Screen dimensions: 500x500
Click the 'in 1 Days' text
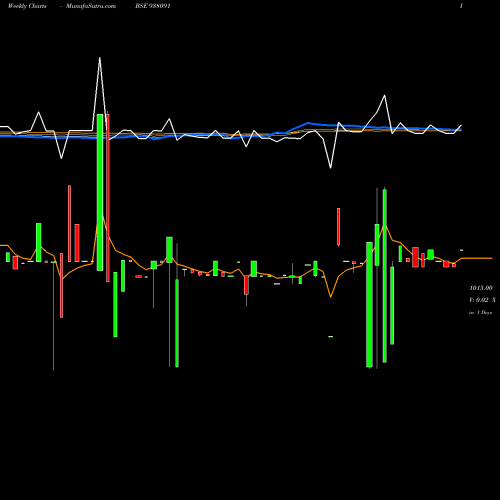(x=480, y=313)
